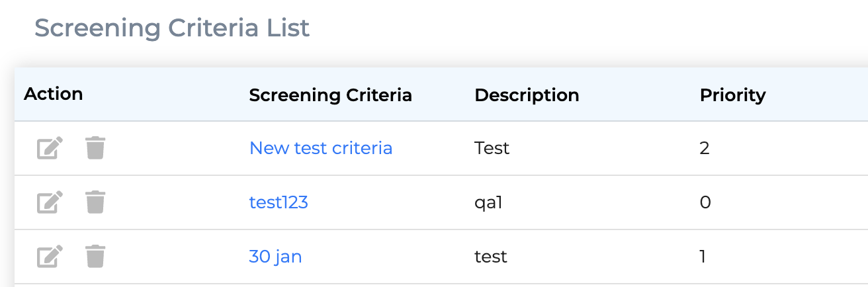The width and height of the screenshot is (868, 287).
Task: Delete the 30 jan criteria entry
Action: click(x=95, y=257)
